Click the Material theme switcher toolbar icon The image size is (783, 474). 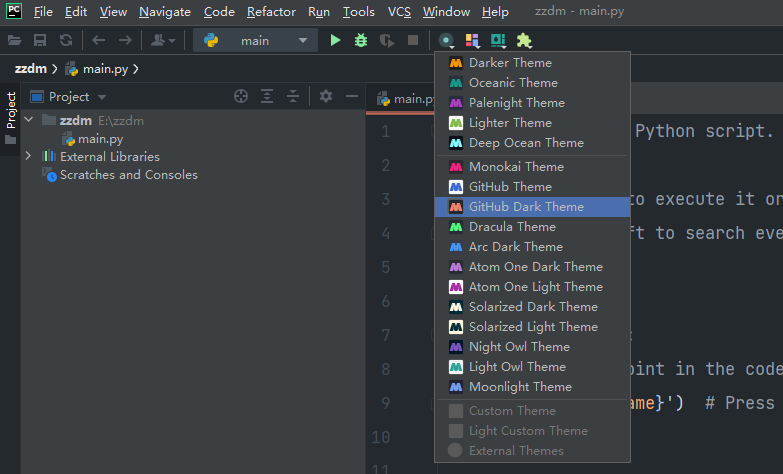click(x=446, y=40)
